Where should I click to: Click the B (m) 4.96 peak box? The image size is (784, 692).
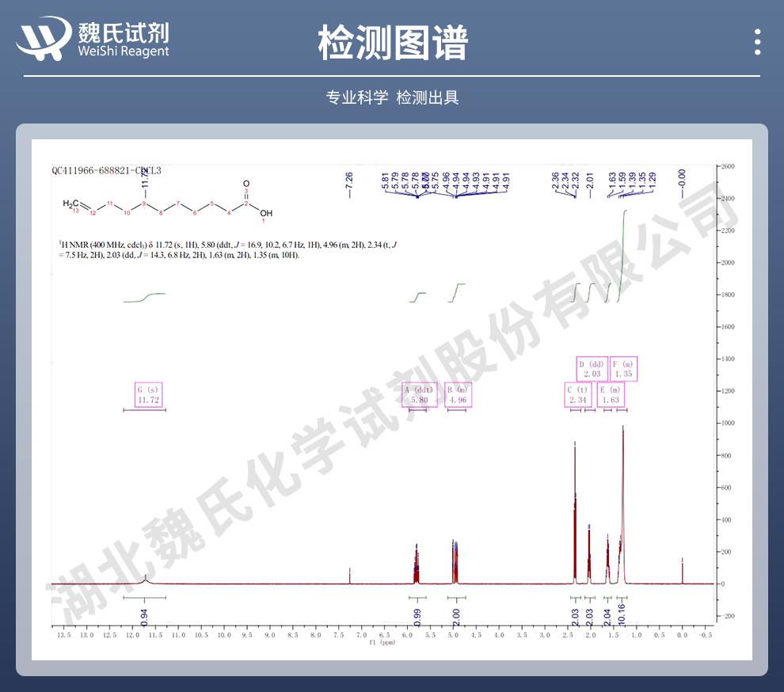[457, 396]
